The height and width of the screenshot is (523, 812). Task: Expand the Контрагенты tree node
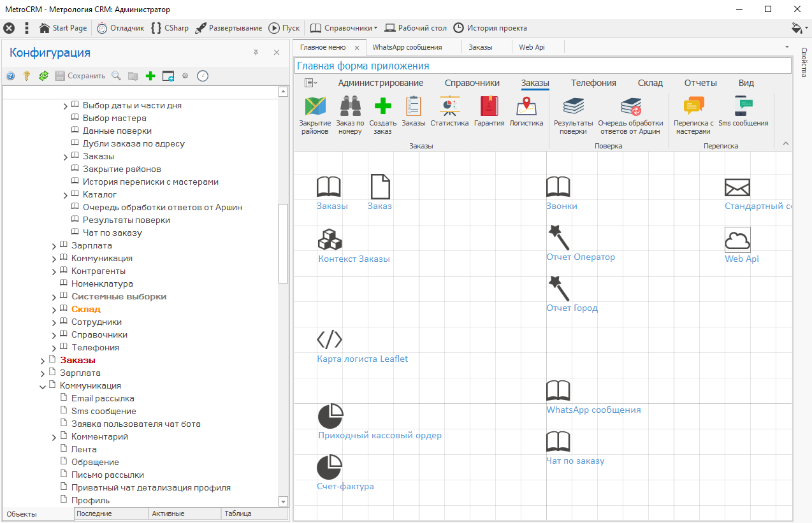tap(54, 271)
